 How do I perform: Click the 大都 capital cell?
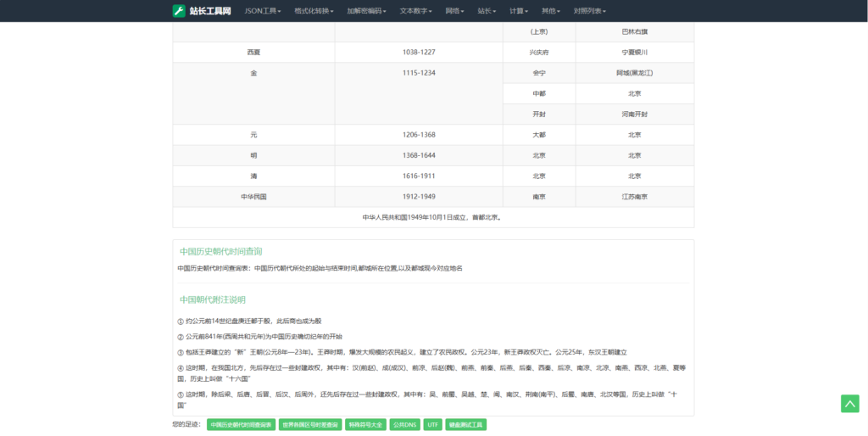(x=539, y=135)
